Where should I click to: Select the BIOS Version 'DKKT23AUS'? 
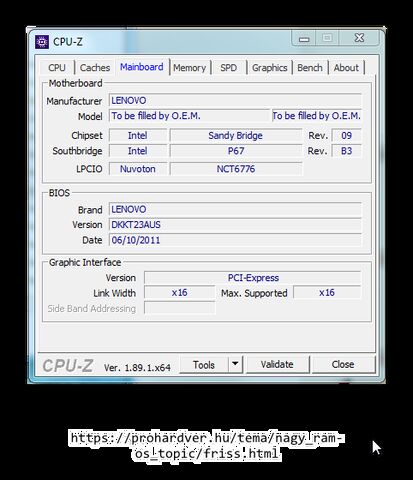coord(235,225)
